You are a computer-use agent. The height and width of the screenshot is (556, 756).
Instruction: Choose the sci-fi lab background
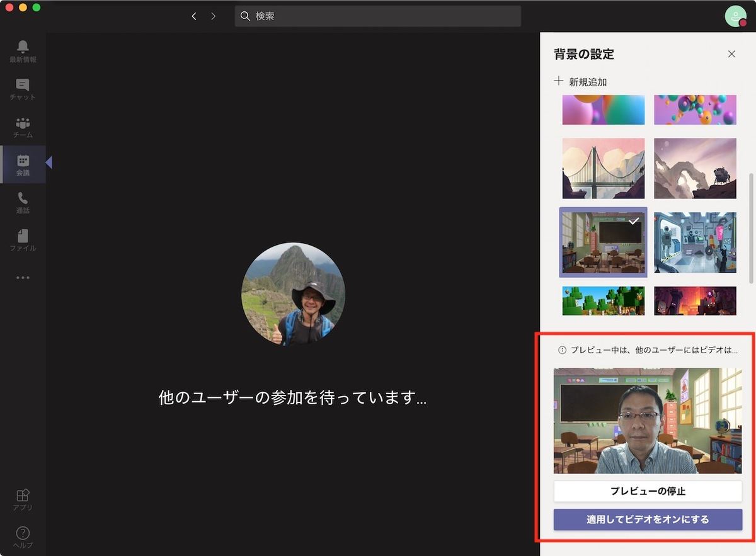point(695,242)
